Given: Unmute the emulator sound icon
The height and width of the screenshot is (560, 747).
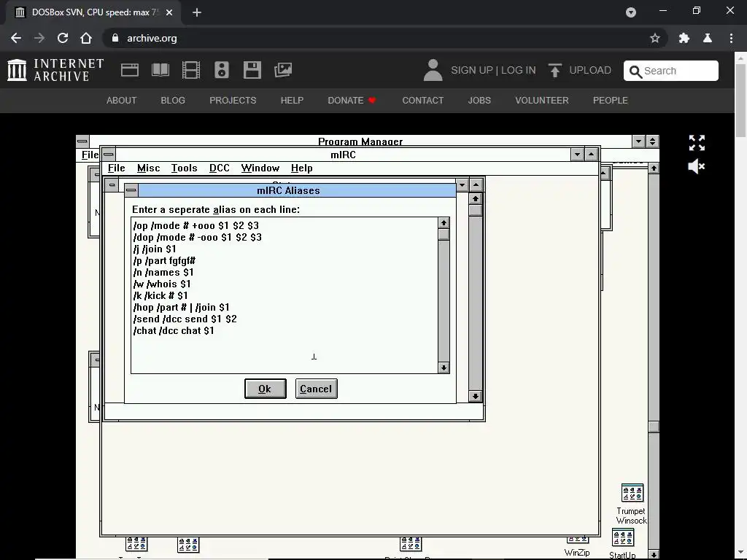Looking at the screenshot, I should click(x=697, y=166).
